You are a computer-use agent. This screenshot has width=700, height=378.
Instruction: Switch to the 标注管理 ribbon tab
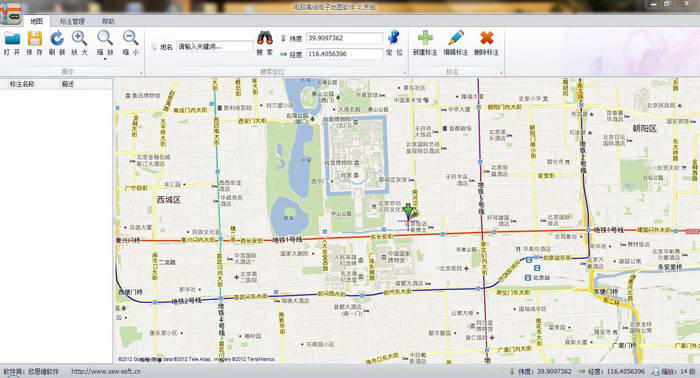(72, 21)
